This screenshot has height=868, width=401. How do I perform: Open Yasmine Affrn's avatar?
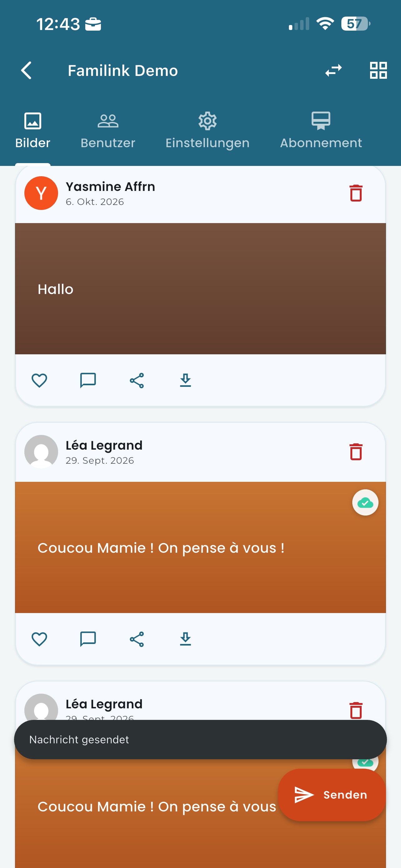click(41, 193)
